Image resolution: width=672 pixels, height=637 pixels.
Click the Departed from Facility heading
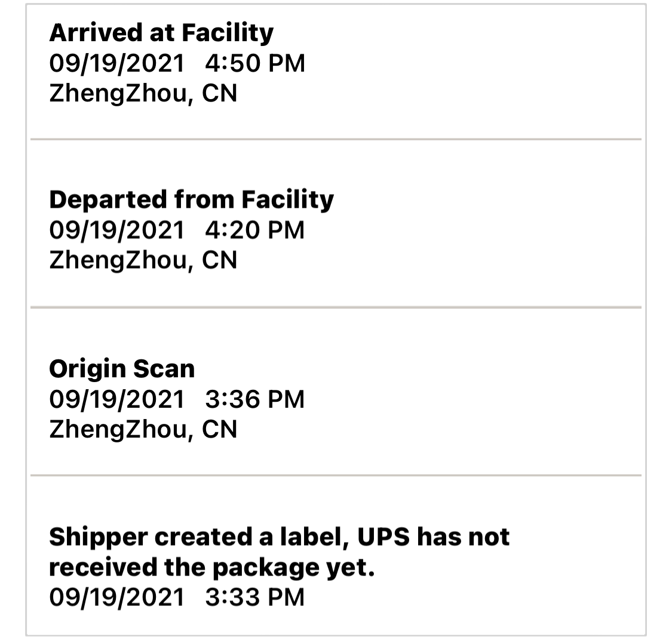pos(191,199)
